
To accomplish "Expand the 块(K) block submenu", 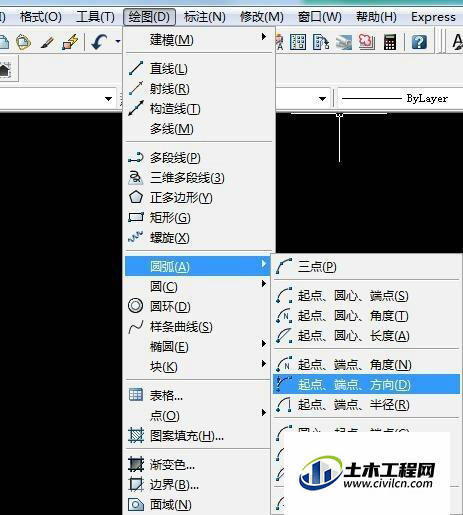I will (198, 367).
